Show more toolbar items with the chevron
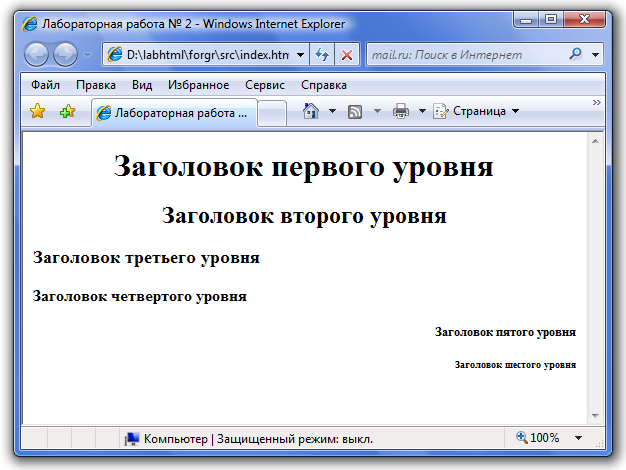The height and width of the screenshot is (470, 626). pyautogui.click(x=596, y=103)
